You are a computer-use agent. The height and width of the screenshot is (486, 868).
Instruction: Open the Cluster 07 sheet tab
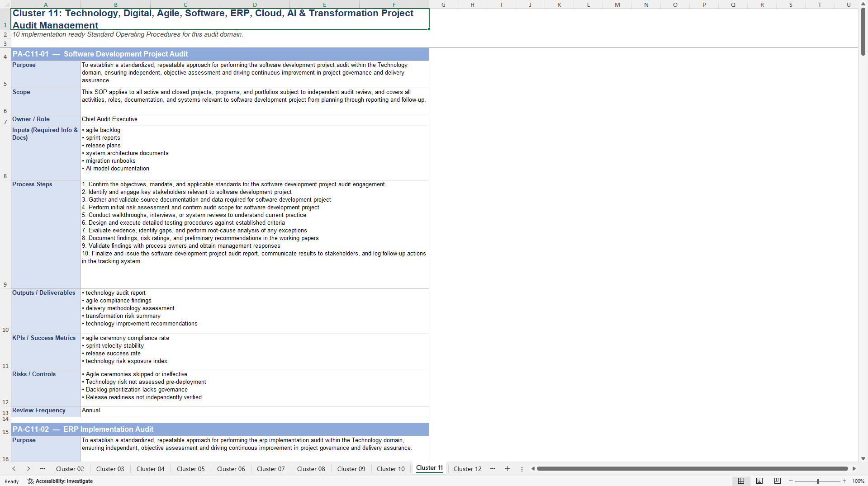click(x=270, y=469)
